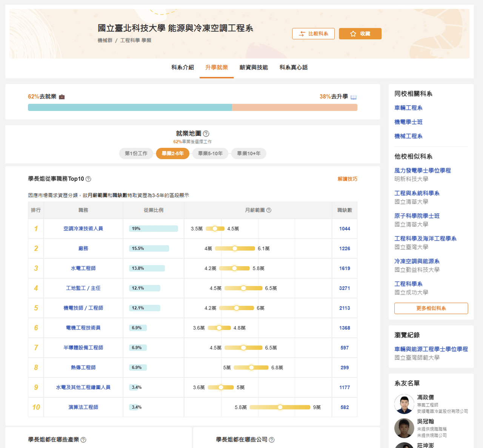Click the 機械群 breadcrumb
The width and height of the screenshot is (483, 448).
pos(105,40)
